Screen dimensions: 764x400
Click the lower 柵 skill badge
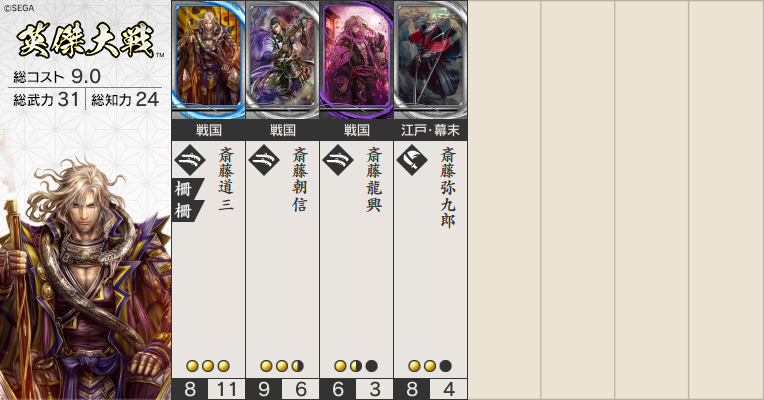[187, 211]
